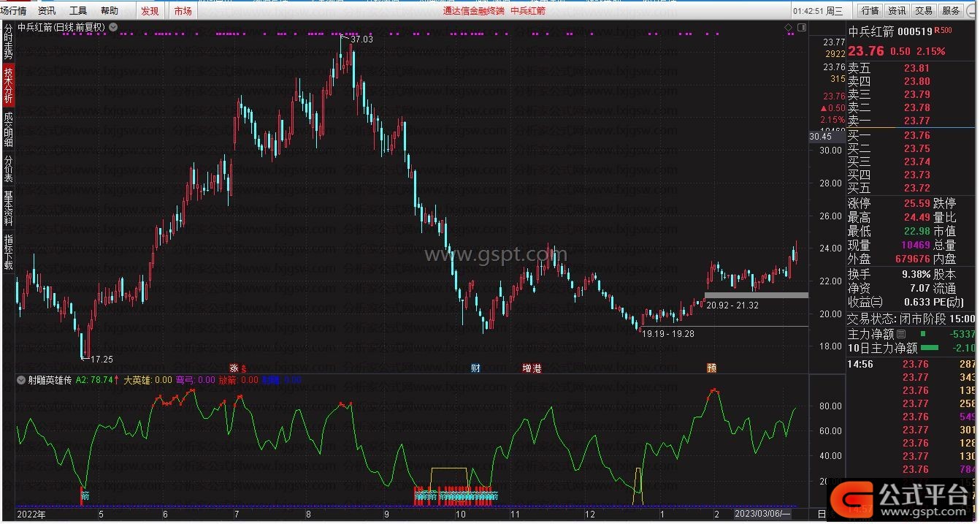Click the 19.19 - 19.28 gap label
The image size is (980, 524).
tap(667, 333)
